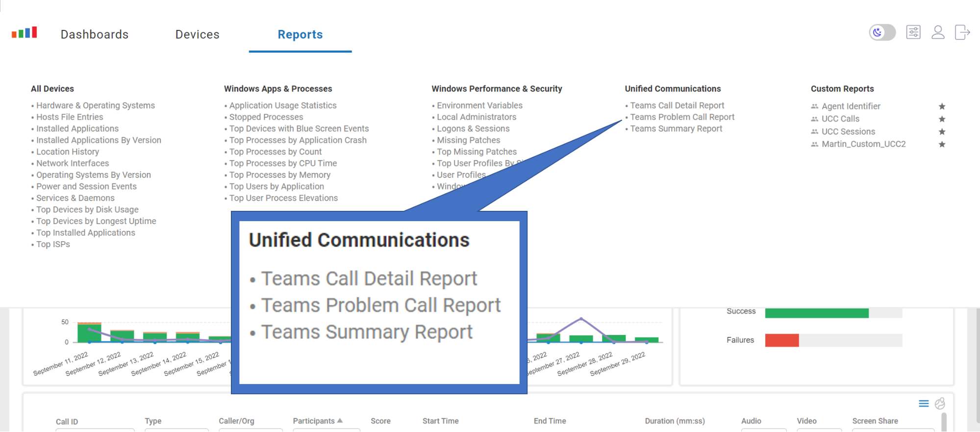Toggle the dark mode switch
Viewport: 980px width, 432px height.
[882, 32]
